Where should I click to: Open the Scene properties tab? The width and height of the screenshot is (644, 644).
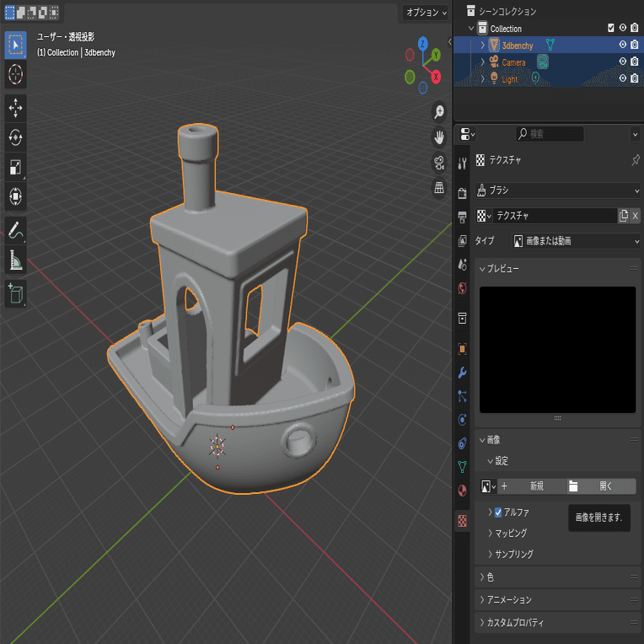(463, 265)
